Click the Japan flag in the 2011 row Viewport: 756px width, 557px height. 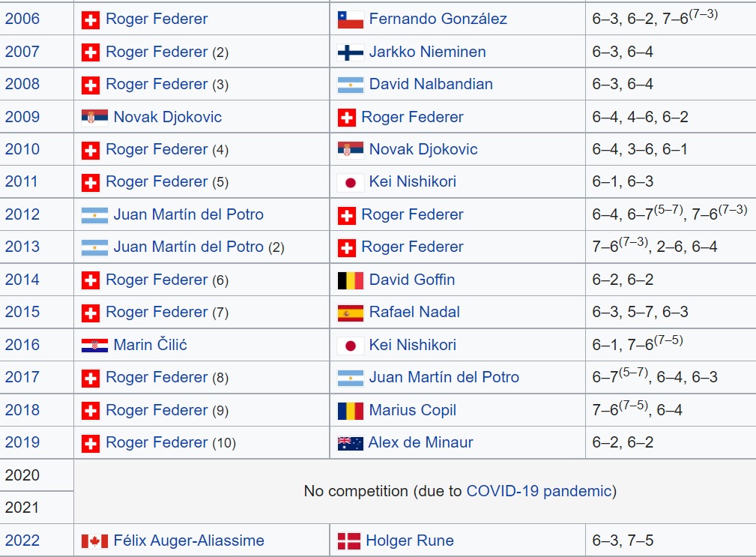click(351, 182)
